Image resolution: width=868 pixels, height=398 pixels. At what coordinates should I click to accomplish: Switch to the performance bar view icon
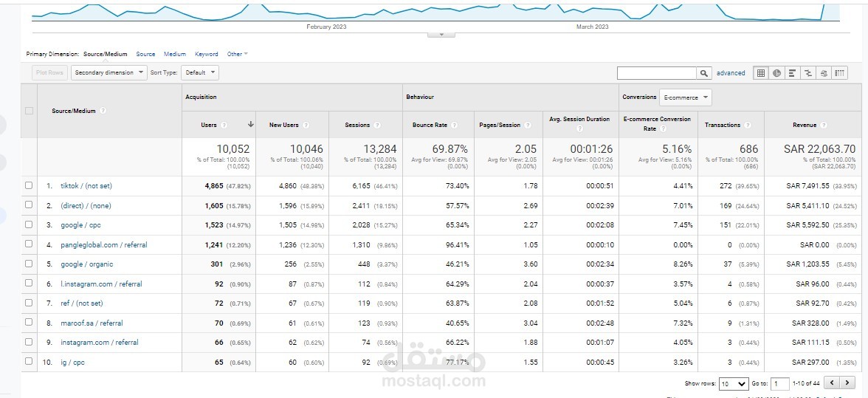pyautogui.click(x=793, y=73)
